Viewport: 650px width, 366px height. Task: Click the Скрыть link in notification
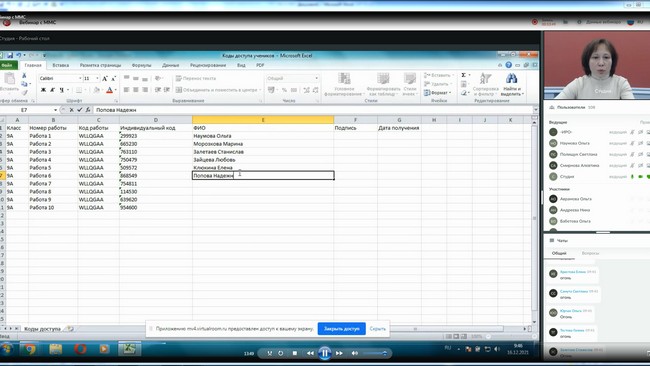[x=378, y=329]
